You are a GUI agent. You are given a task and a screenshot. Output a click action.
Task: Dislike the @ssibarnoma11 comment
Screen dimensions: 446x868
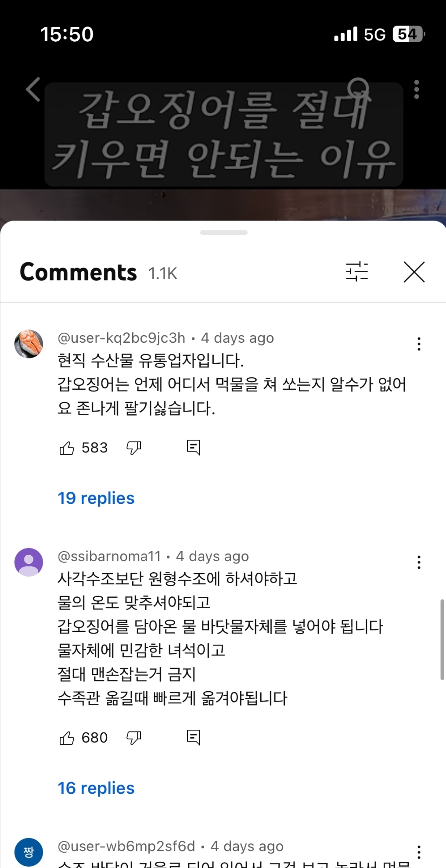point(133,738)
